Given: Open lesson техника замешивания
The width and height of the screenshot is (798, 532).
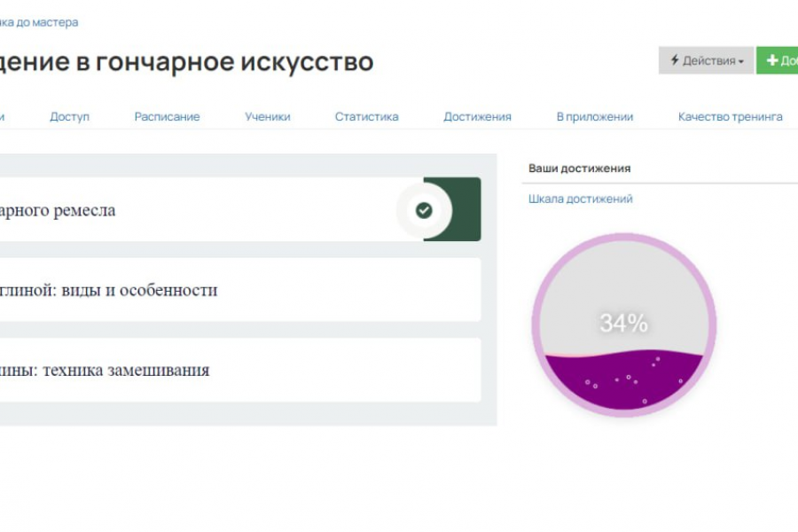Looking at the screenshot, I should point(240,370).
